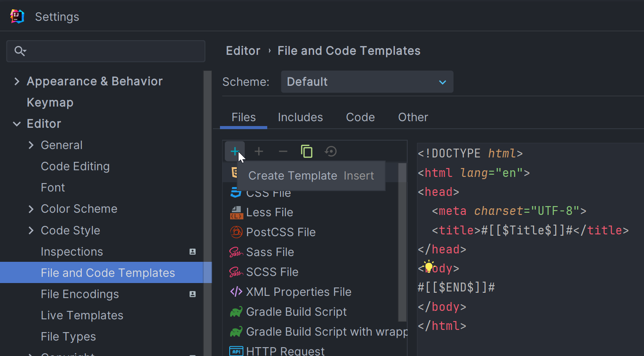Open the Scheme dropdown showing Default
Image resolution: width=644 pixels, height=356 pixels.
coord(367,82)
